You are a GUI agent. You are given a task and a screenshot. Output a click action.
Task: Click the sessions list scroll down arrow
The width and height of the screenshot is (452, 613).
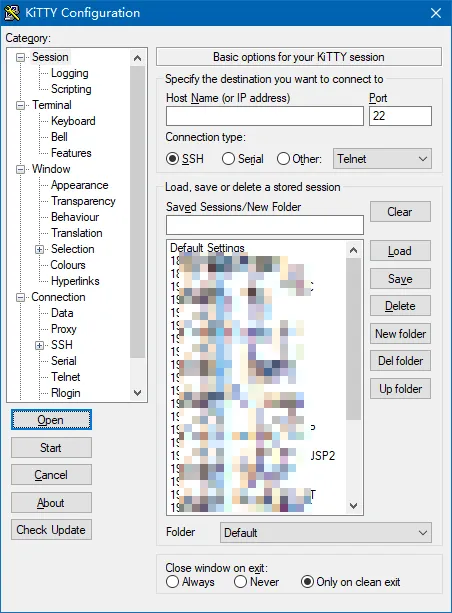tap(353, 505)
